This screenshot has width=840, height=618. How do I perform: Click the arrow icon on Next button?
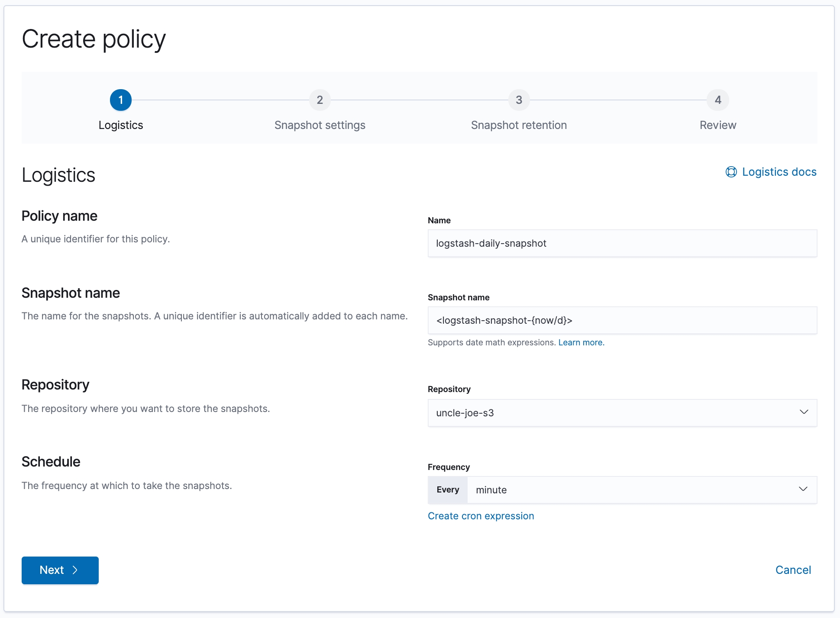point(75,570)
